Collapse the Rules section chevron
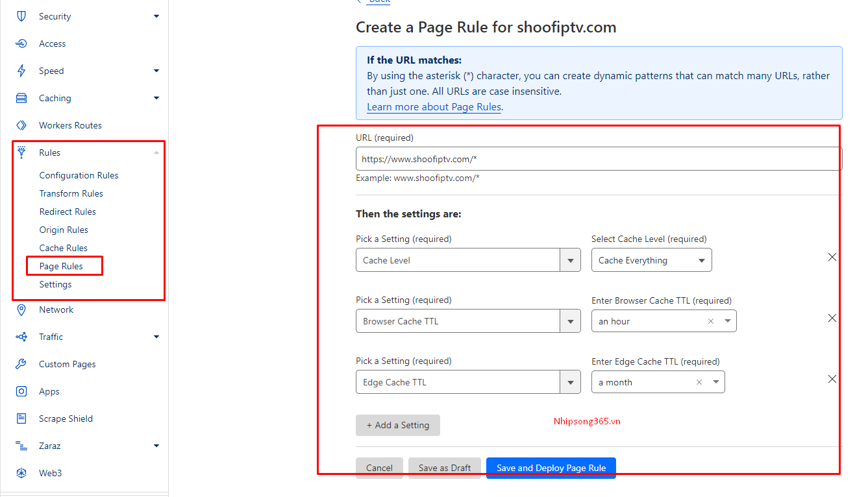The image size is (868, 497). coord(156,152)
